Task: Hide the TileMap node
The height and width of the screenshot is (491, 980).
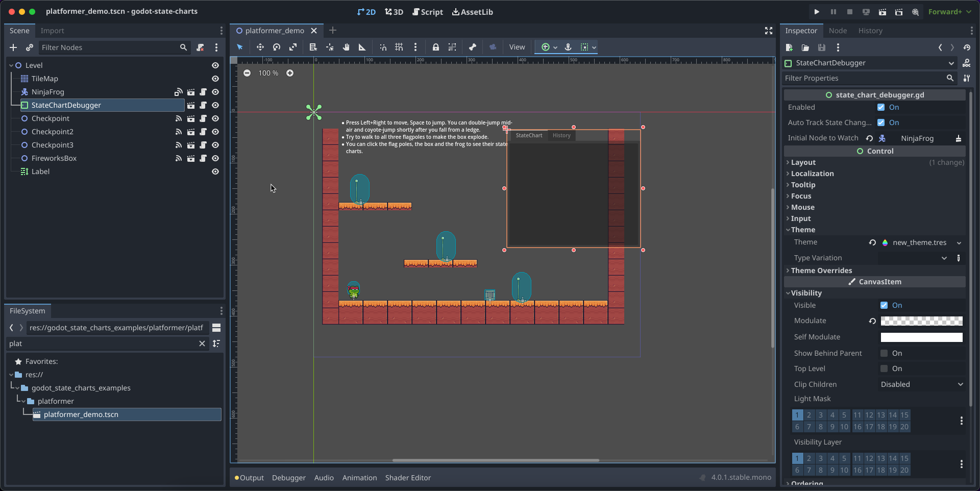Action: pyautogui.click(x=215, y=79)
